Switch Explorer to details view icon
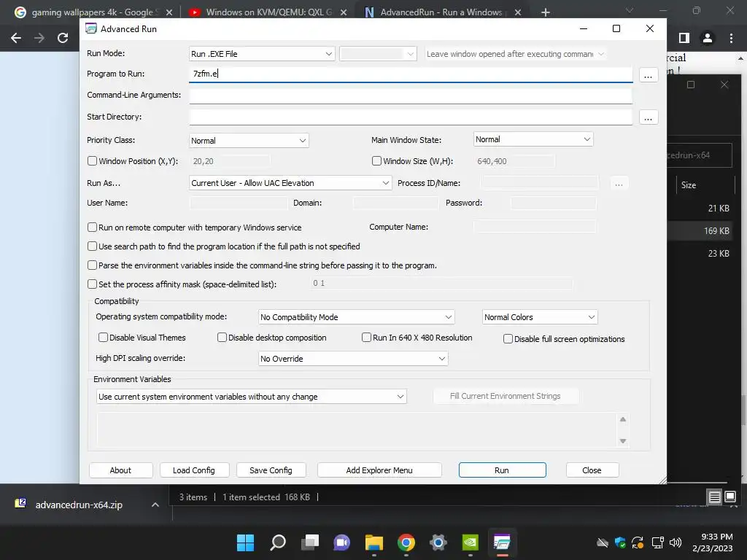The image size is (747, 560). [715, 497]
